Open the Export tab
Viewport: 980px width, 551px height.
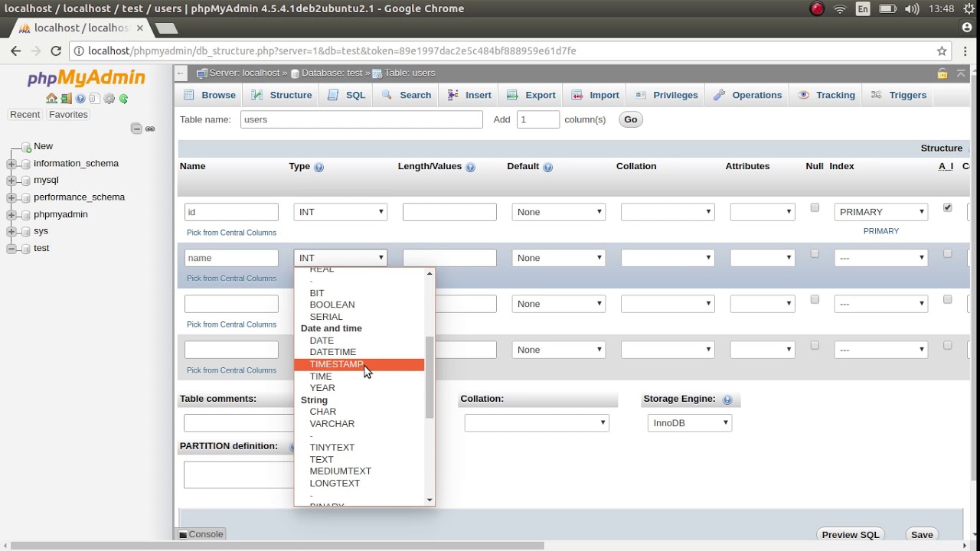(531, 95)
